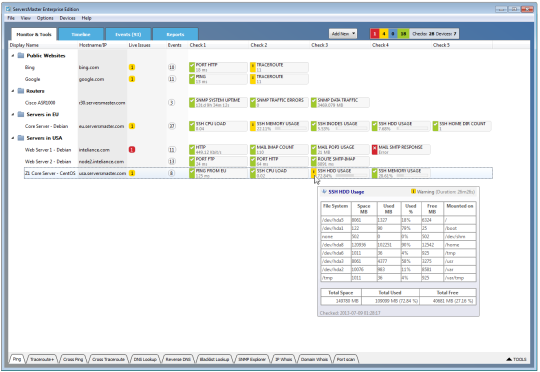540x372 pixels.
Task: Toggle the green OK count filter
Action: (403, 34)
